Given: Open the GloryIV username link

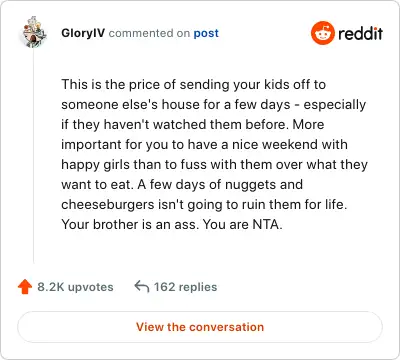Looking at the screenshot, I should (x=83, y=33).
